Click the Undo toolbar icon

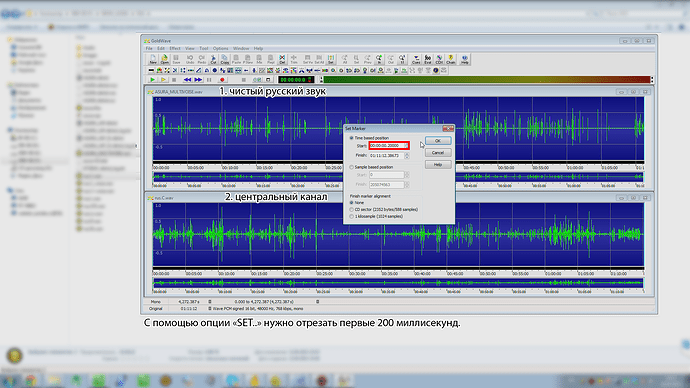[190, 59]
